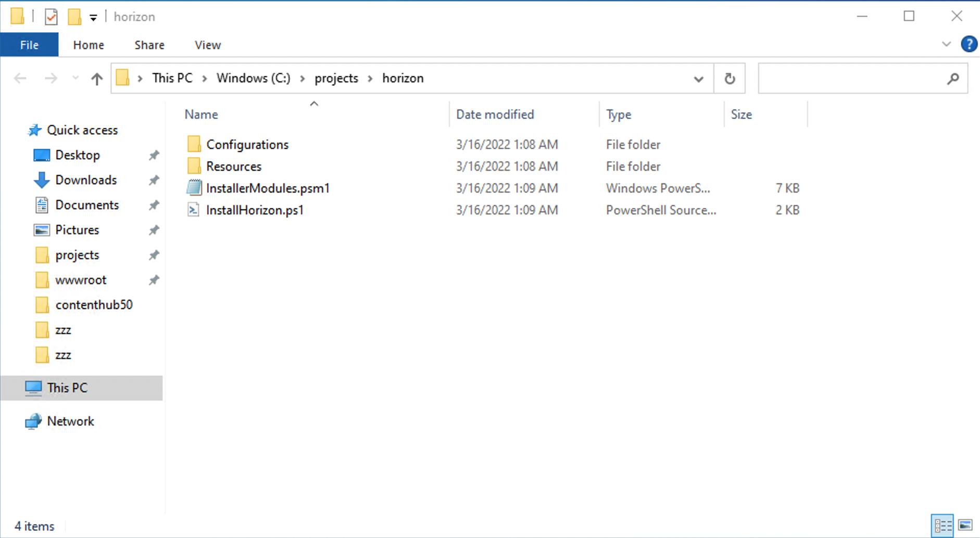Select the InstallHorizon.ps1 file
Viewport: 980px width, 538px height.
tap(255, 210)
